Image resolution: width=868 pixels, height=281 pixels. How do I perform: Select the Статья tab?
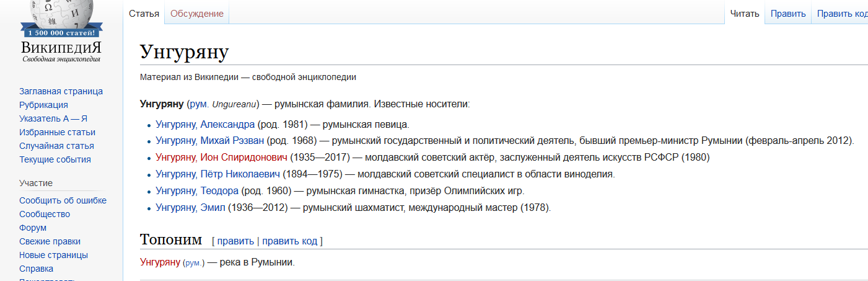tap(144, 14)
